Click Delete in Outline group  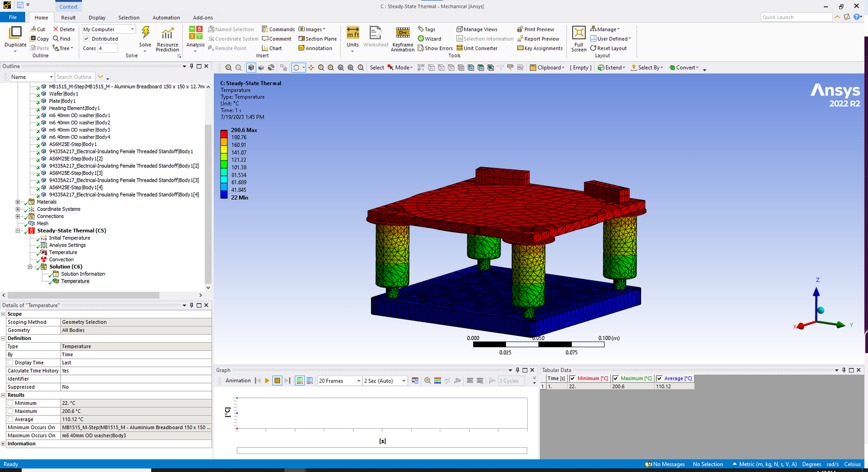(64, 29)
